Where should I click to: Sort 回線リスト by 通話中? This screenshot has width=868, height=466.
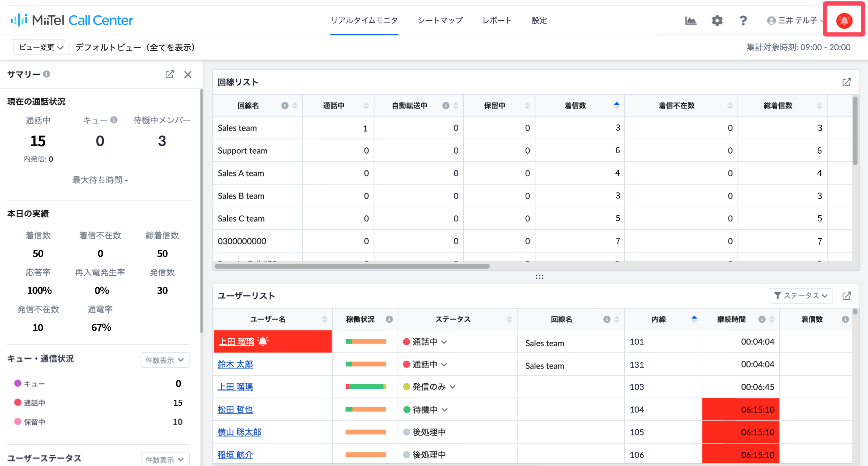tap(366, 105)
